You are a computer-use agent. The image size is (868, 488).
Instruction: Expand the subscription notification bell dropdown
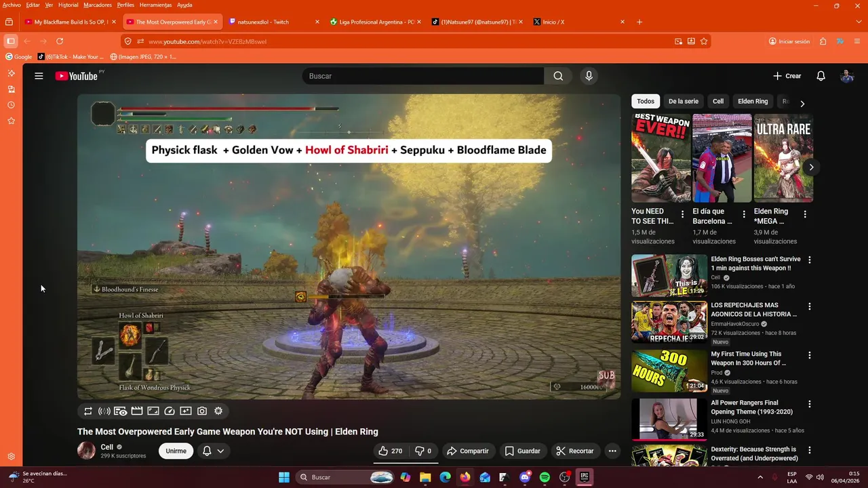coord(213,451)
